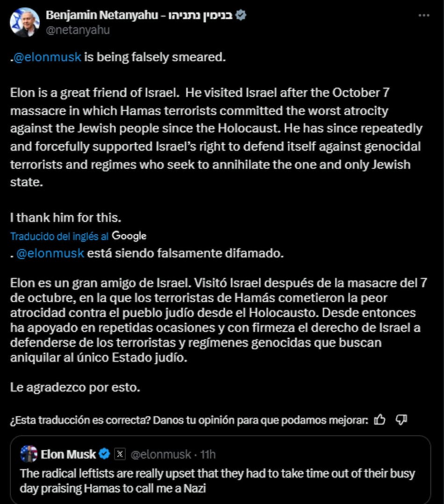Click the @elonmusk mention in the Spanish translation
Viewport: 444px width, 504px height.
pyautogui.click(x=50, y=253)
